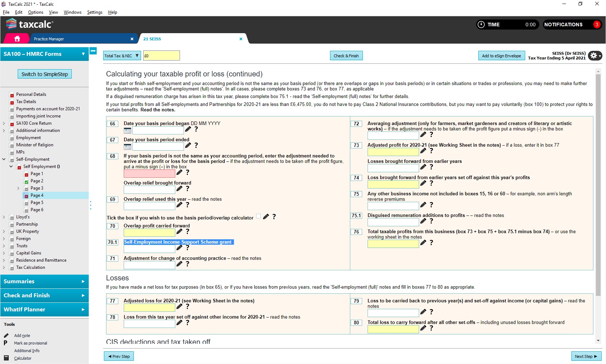Click Add to eSign Envelope
606x364 pixels.
point(501,56)
